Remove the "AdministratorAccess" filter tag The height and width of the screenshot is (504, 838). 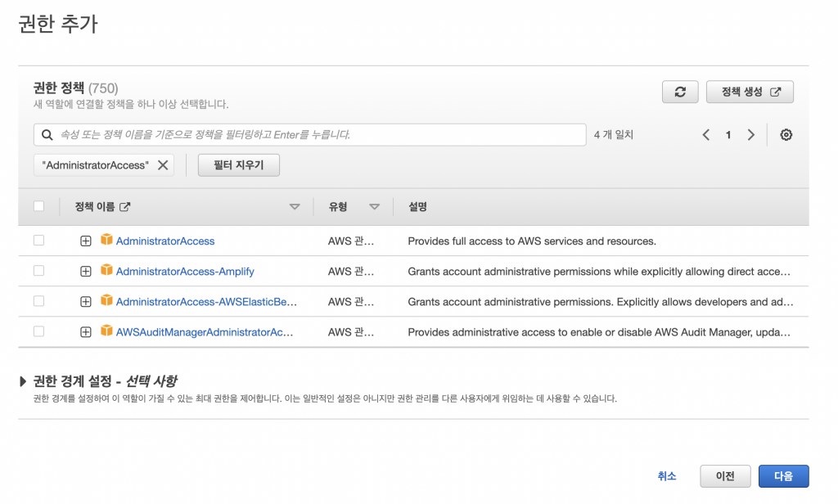tap(163, 165)
